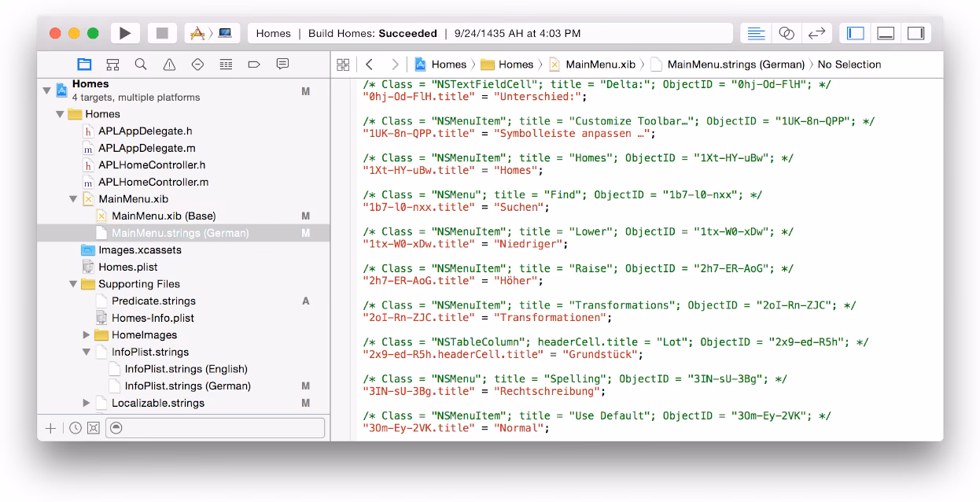The height and width of the screenshot is (502, 980).
Task: Expand the HomeImages folder
Action: tap(87, 335)
